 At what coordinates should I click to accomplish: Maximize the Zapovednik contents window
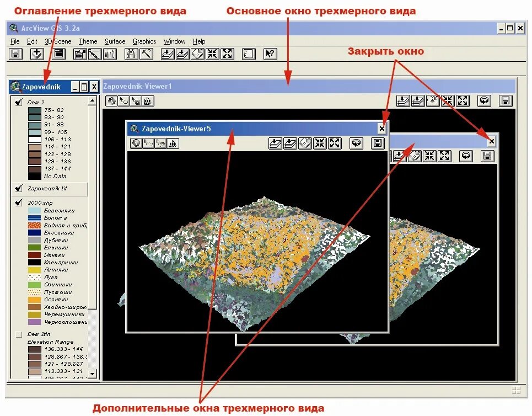tap(84, 87)
